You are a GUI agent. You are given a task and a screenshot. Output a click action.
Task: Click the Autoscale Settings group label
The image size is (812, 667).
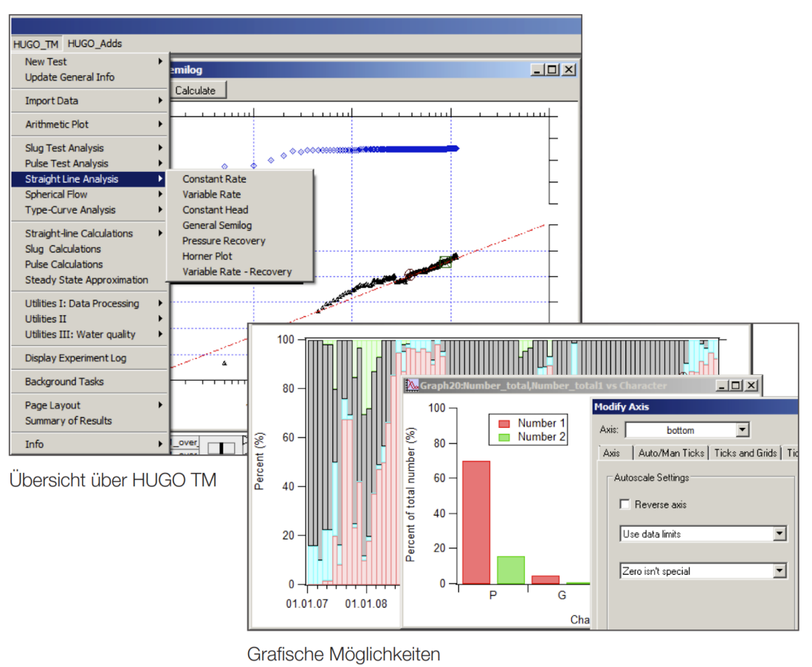(x=652, y=477)
